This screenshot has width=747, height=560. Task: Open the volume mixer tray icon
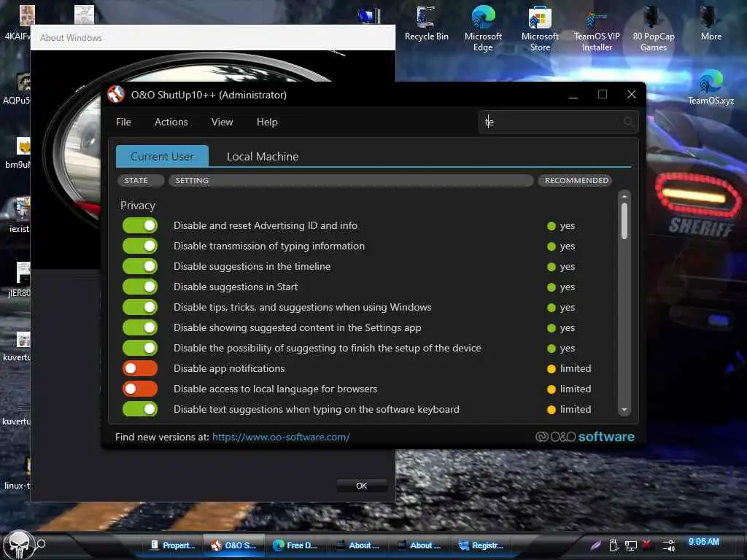click(669, 545)
